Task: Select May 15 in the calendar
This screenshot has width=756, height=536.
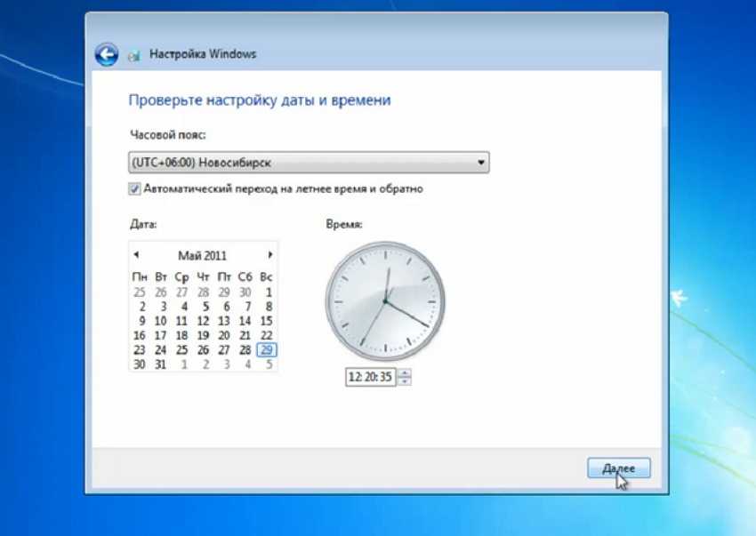Action: (x=266, y=321)
